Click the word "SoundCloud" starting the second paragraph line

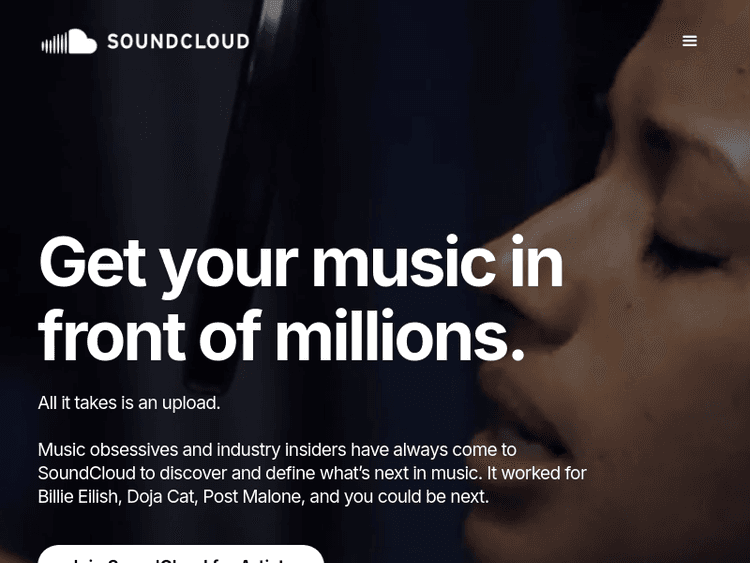tap(87, 473)
